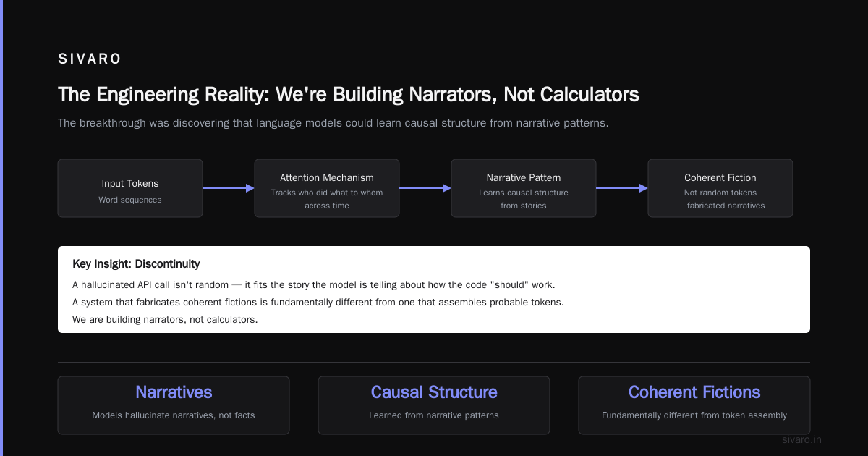Click the breakthrough subtitle sentence
Viewport: 868px width, 456px height.
tap(333, 123)
